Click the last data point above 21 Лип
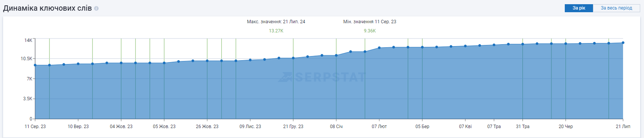This screenshot has width=644, height=138. (x=623, y=43)
